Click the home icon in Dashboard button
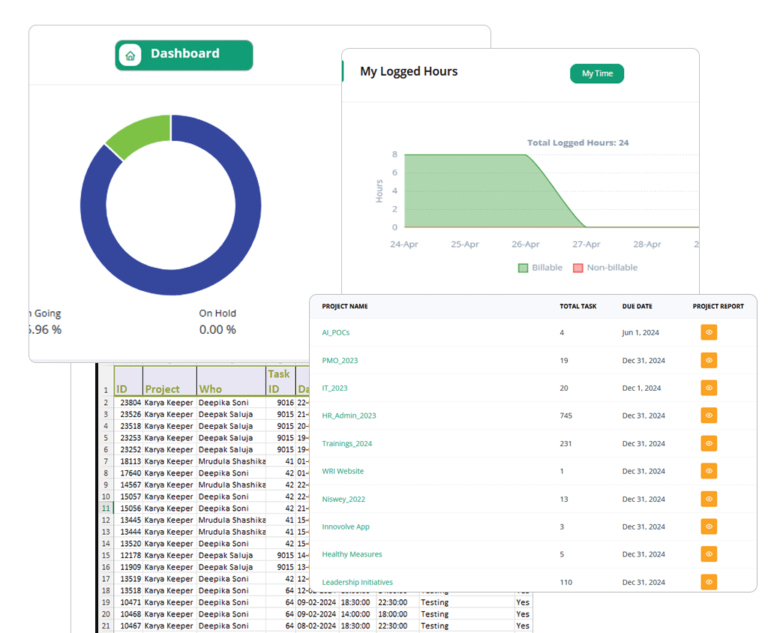 pos(130,55)
